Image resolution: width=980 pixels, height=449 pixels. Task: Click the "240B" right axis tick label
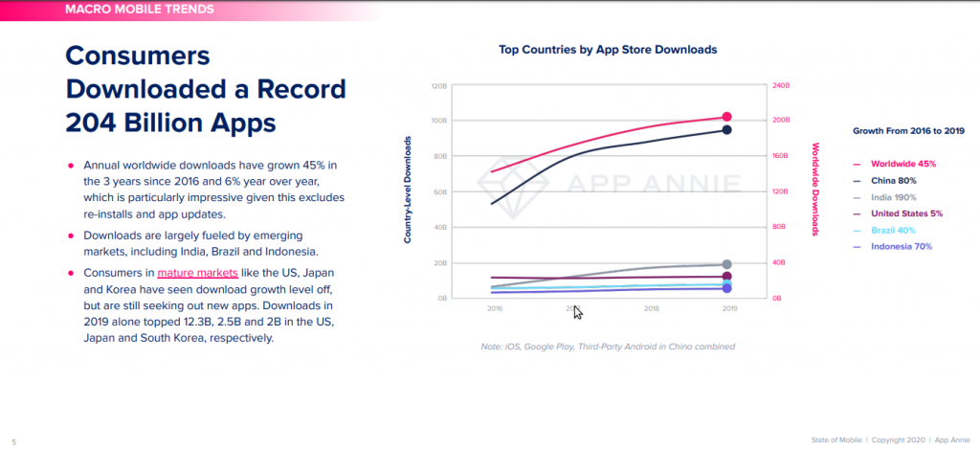click(782, 85)
